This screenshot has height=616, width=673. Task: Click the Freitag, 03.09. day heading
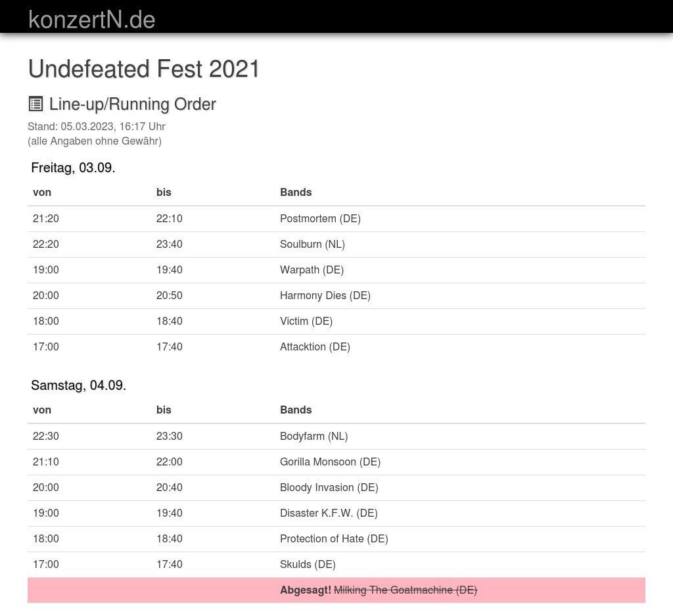(x=73, y=168)
